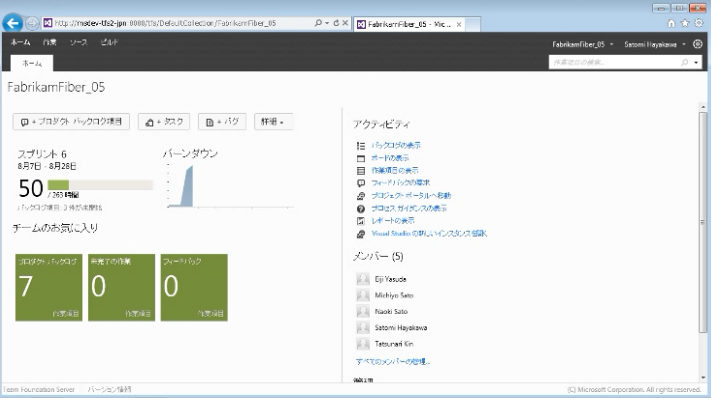The height and width of the screenshot is (398, 711).
Task: Open the FabrikamFiber_05 project dropdown in header
Action: point(582,44)
